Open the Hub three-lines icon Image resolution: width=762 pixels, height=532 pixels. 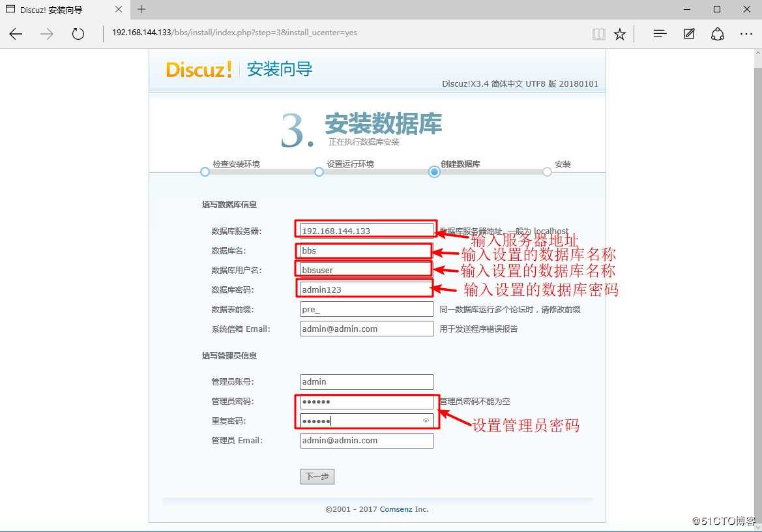coord(660,33)
